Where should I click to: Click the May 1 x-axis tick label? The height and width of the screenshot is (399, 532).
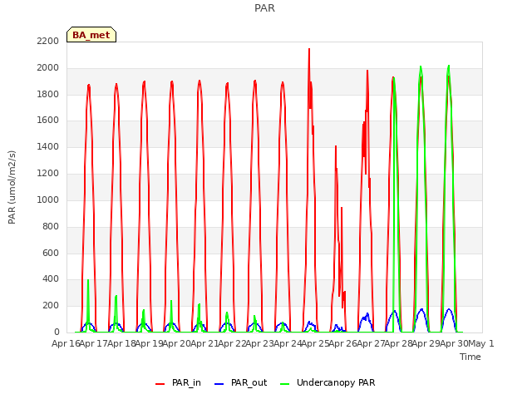point(481,343)
